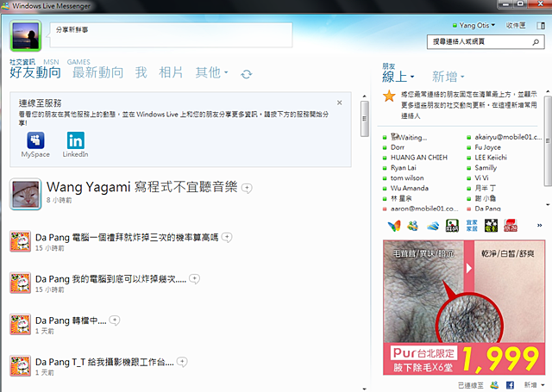Open contact HUANG AN CHIEH
The width and height of the screenshot is (552, 392).
click(418, 158)
